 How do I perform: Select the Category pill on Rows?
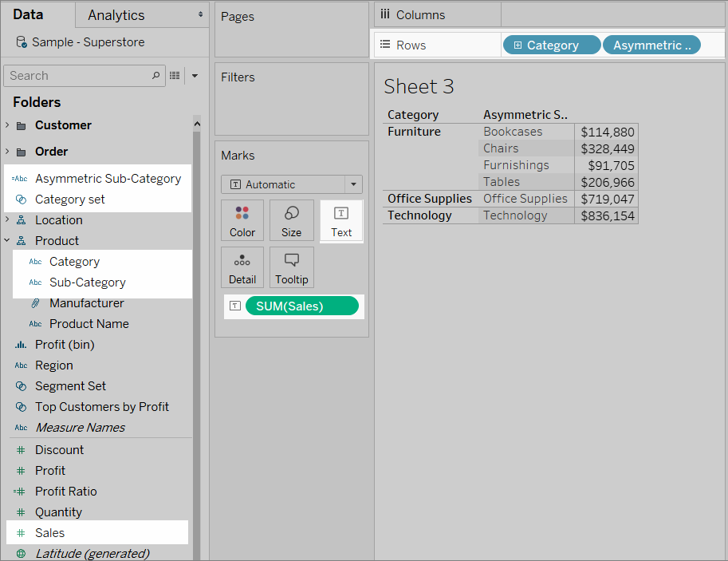[x=552, y=45]
